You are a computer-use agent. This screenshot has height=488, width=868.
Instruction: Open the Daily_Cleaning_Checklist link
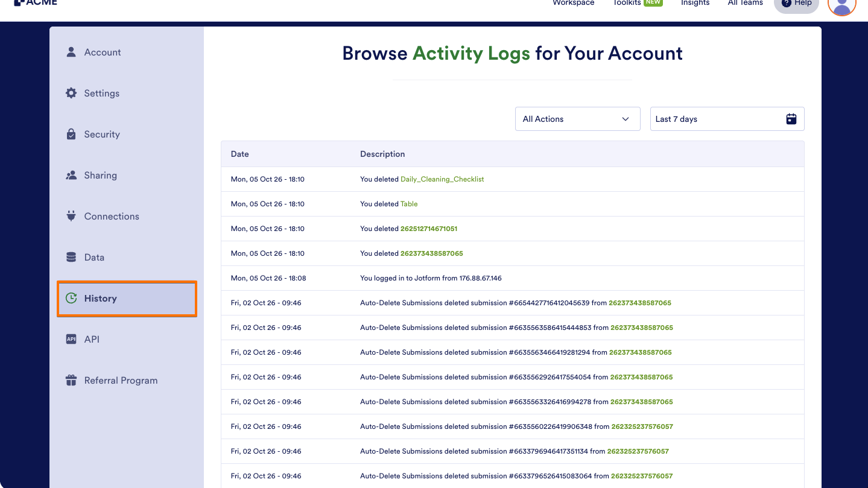[x=442, y=179]
